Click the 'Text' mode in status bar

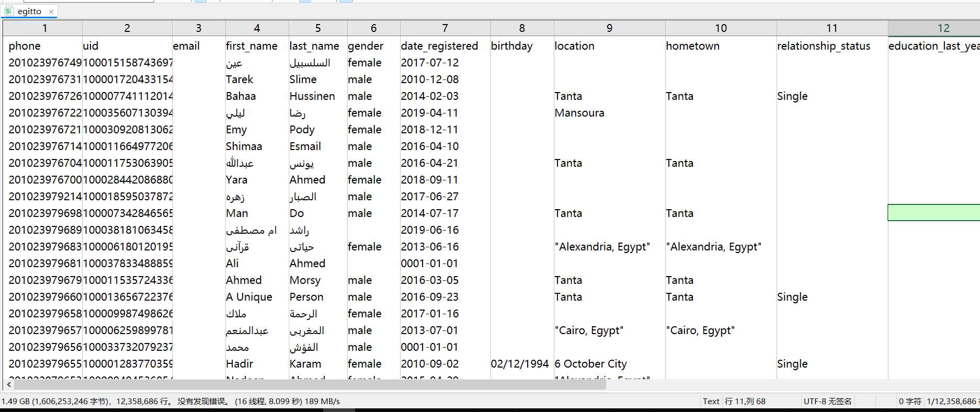tap(711, 402)
